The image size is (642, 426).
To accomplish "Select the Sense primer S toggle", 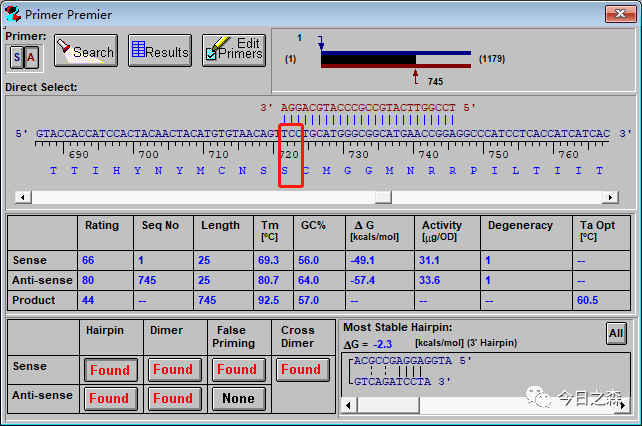I will coord(17,57).
